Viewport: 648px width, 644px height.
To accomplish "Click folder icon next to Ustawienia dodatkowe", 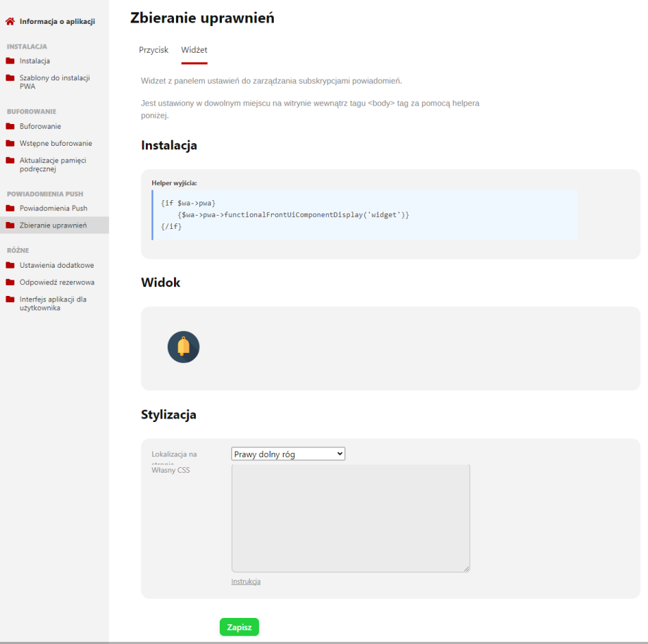I will pos(11,265).
